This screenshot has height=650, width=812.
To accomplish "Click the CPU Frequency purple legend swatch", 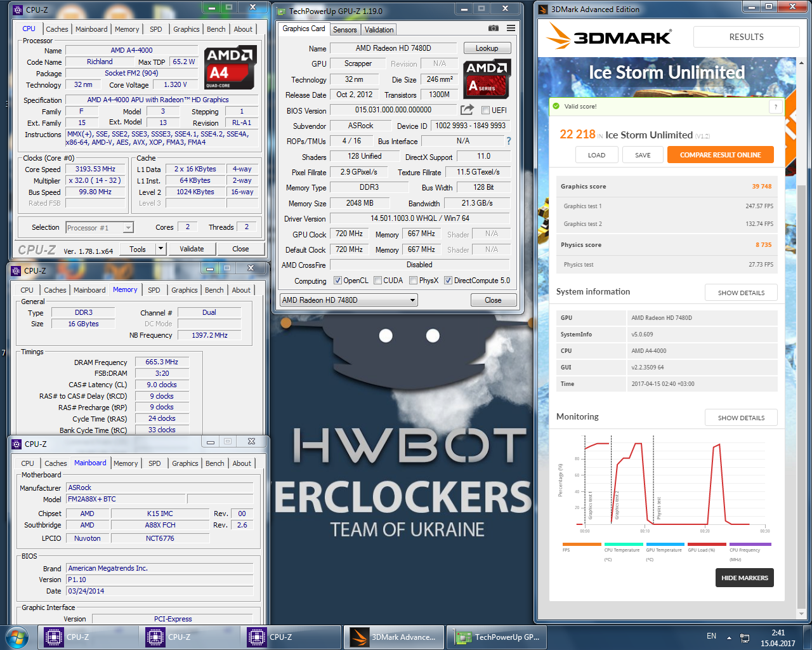I will (x=750, y=544).
